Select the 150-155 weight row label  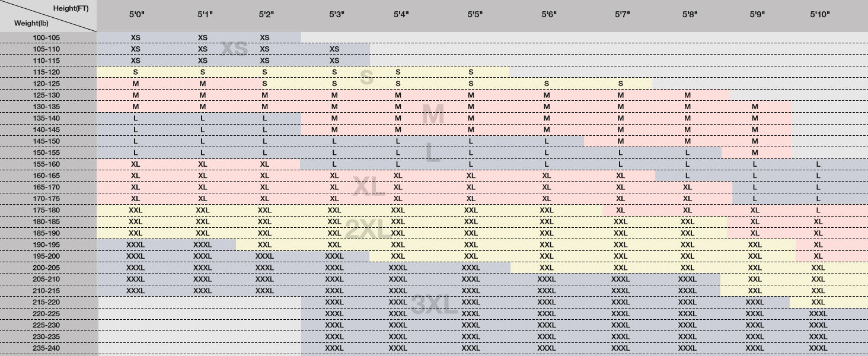[x=47, y=152]
